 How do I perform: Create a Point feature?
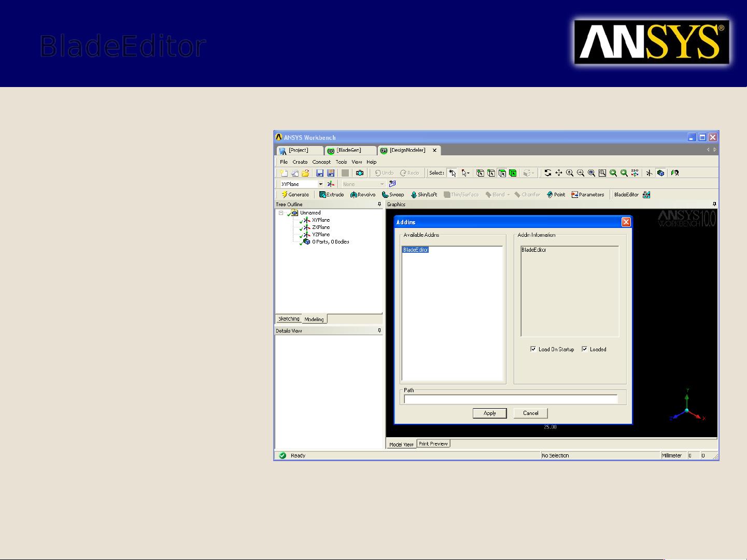pos(555,194)
